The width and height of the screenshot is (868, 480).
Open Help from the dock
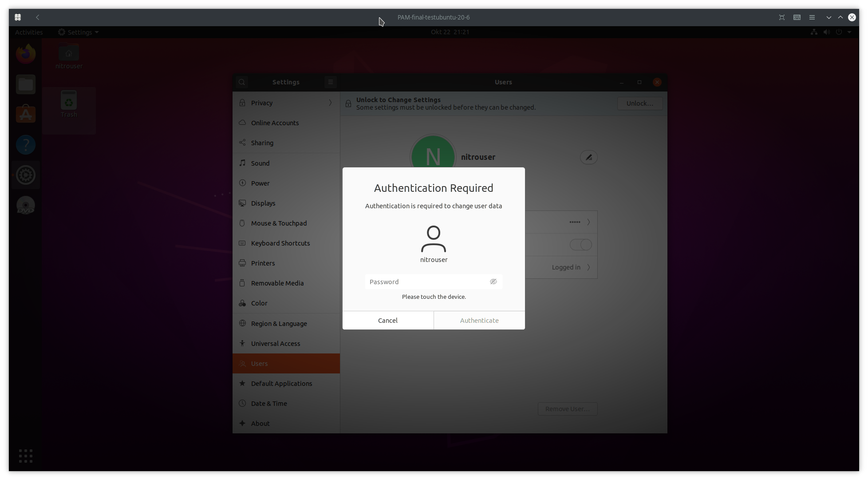click(x=26, y=145)
